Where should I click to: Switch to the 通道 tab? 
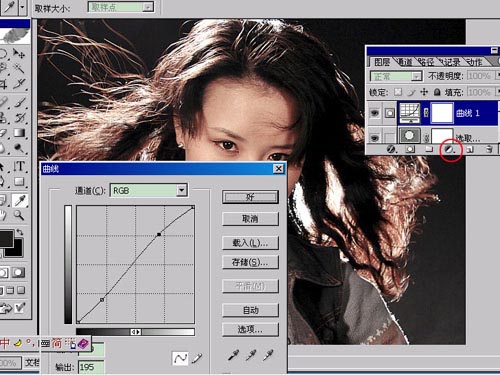tap(405, 62)
